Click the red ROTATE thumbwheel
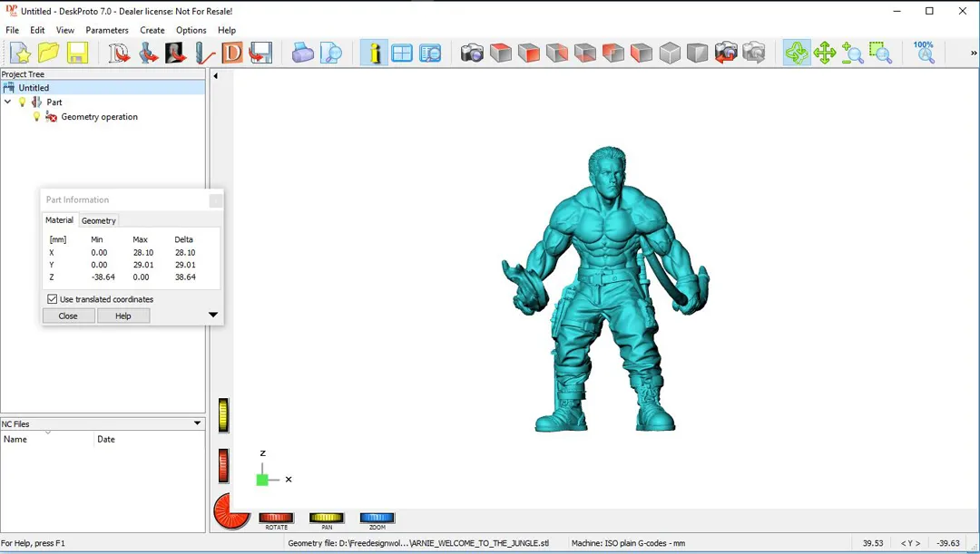This screenshot has width=980, height=554. 276,517
